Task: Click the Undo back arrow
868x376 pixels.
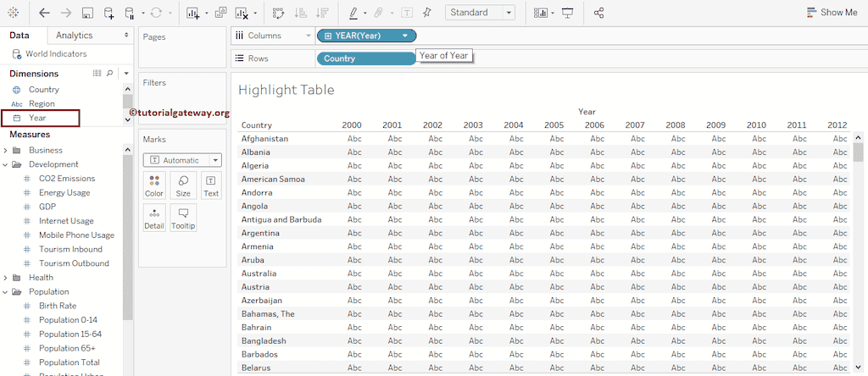Action: [x=44, y=13]
